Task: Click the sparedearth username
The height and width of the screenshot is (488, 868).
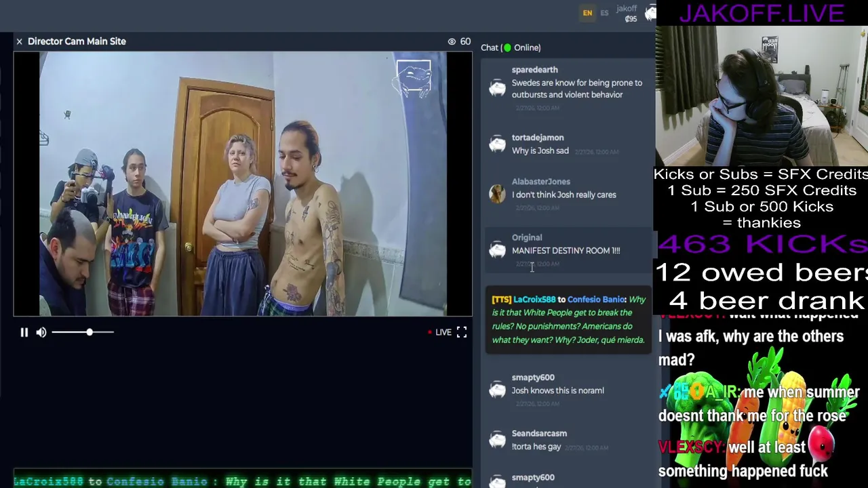Action: pos(535,70)
